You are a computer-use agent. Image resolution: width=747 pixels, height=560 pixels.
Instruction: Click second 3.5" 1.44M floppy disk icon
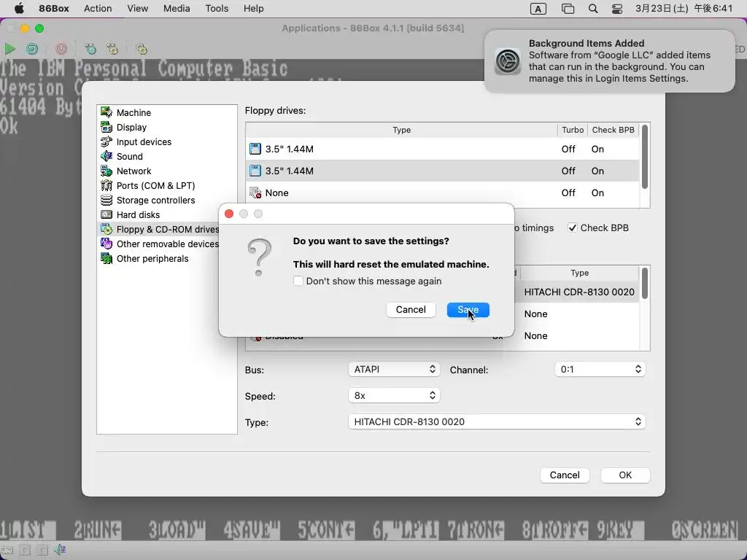click(x=255, y=171)
